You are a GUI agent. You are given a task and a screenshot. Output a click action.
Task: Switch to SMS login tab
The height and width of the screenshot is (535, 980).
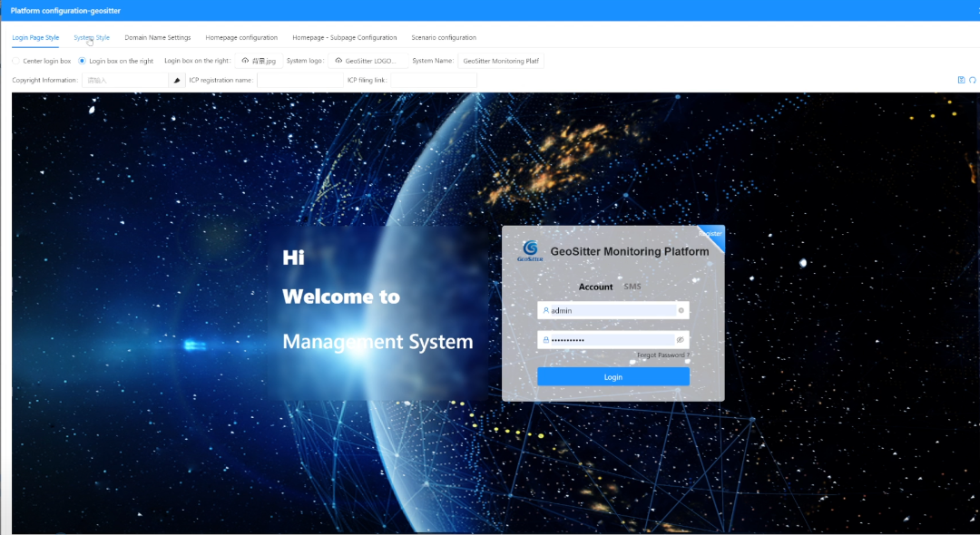[632, 287]
